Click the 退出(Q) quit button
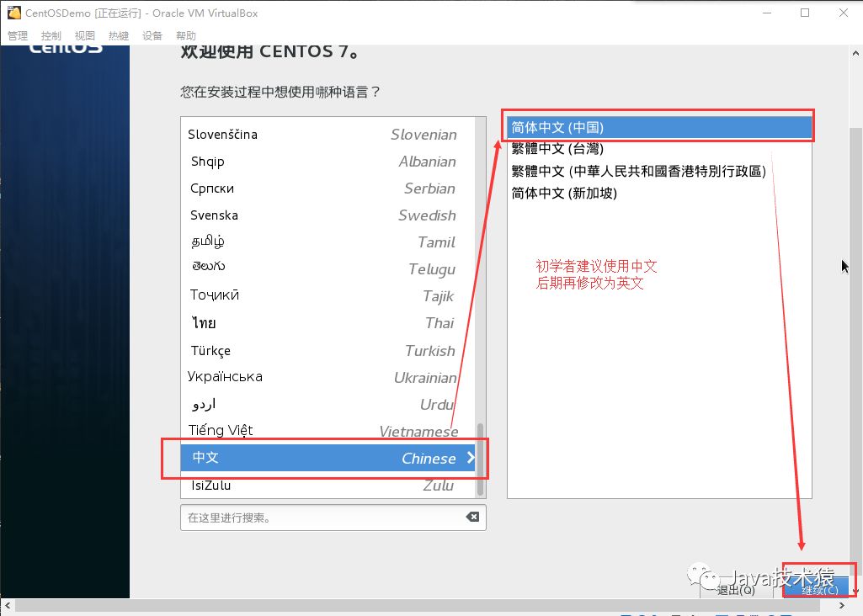 point(737,589)
